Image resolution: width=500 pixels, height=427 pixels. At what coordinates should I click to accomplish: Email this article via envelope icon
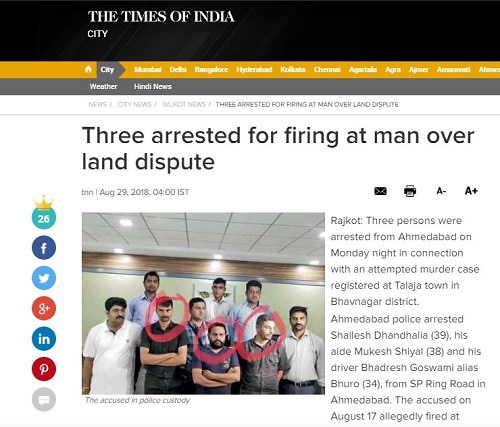click(380, 191)
